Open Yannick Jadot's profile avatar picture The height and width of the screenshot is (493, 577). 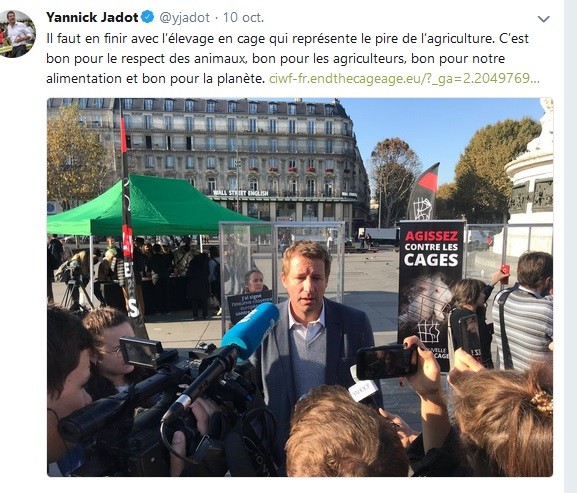[17, 34]
